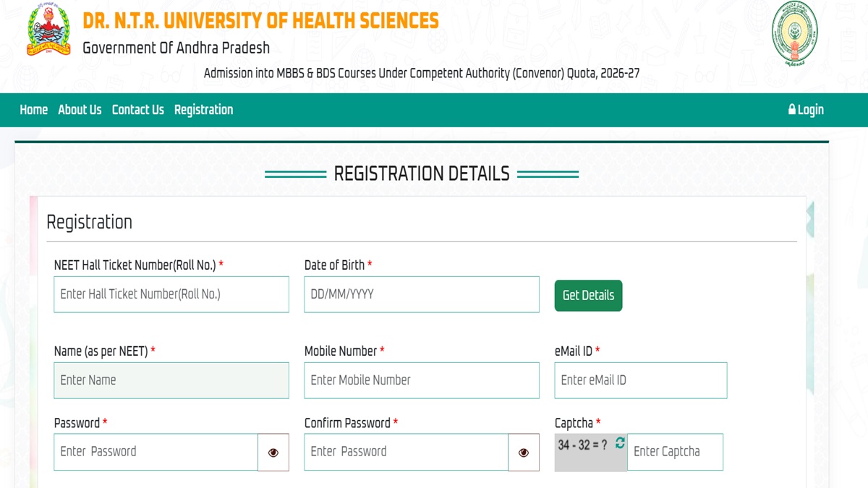Select the Confirm Password input field
Image resolution: width=868 pixels, height=488 pixels.
[x=406, y=453]
